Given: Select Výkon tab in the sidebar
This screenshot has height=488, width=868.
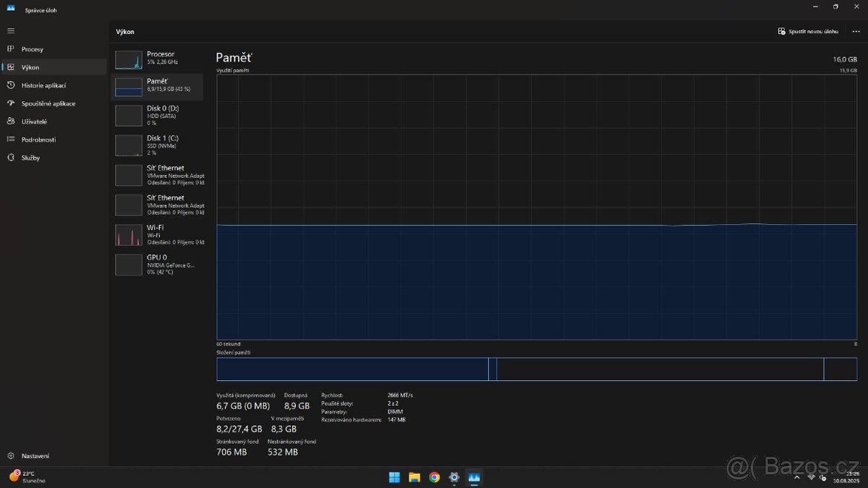Looking at the screenshot, I should pyautogui.click(x=30, y=67).
